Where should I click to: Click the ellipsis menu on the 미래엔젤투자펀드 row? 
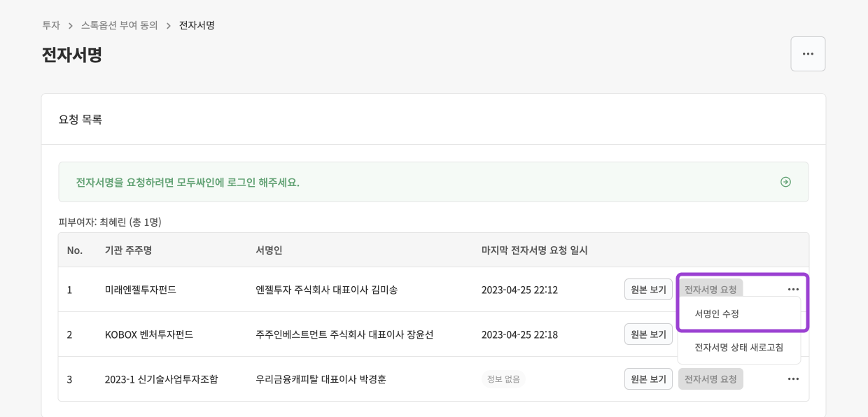[x=793, y=289]
